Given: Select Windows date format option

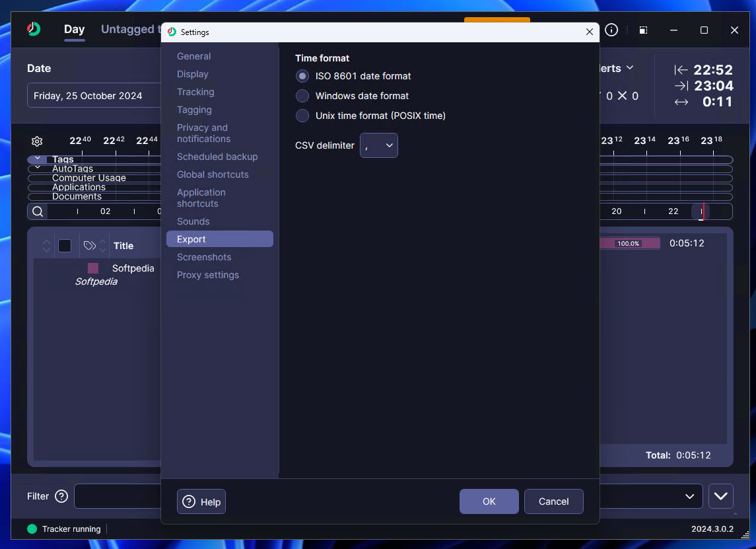Looking at the screenshot, I should (x=302, y=96).
